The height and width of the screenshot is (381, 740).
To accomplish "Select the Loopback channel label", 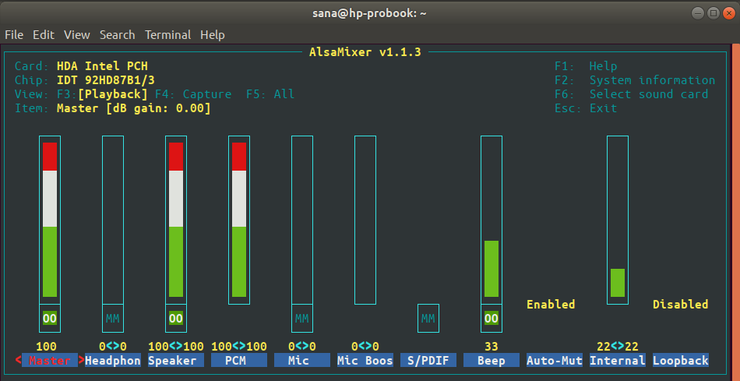I will (681, 361).
